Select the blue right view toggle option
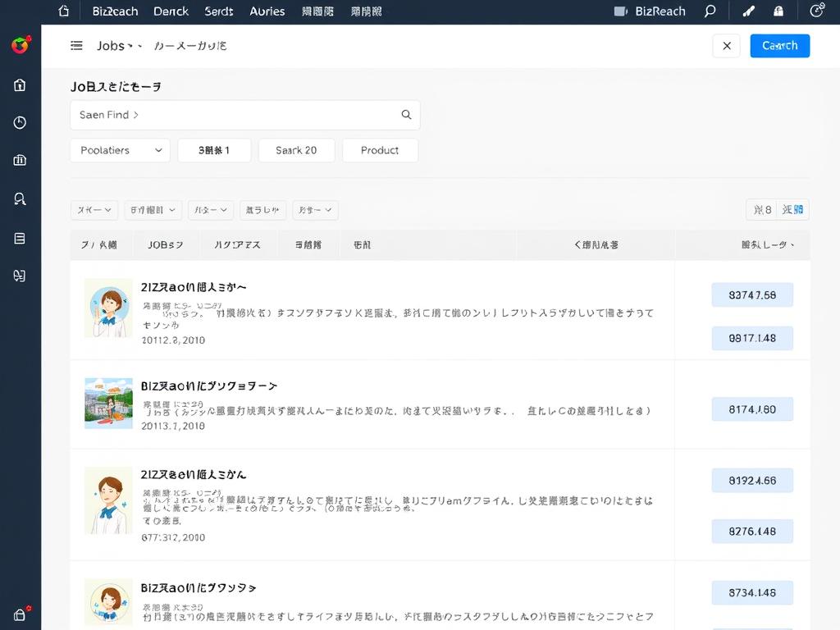Image resolution: width=840 pixels, height=630 pixels. coord(793,209)
